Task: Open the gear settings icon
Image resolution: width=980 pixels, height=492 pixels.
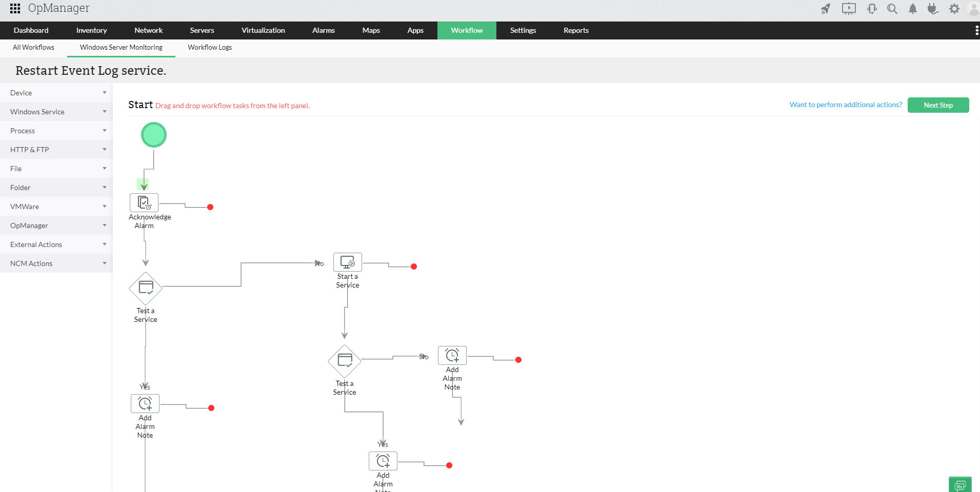Action: (x=954, y=9)
